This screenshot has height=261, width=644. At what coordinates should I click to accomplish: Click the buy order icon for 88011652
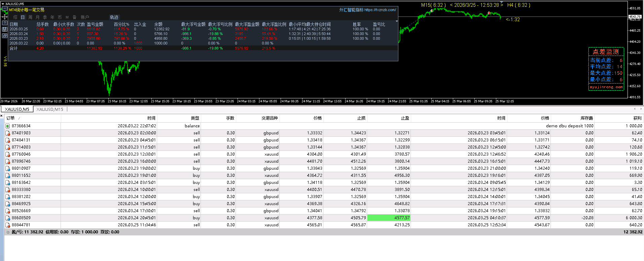coord(7,175)
